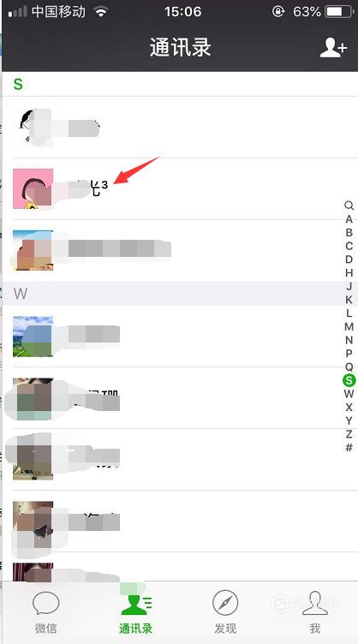Jump to # section in index
The height and width of the screenshot is (644, 358).
coord(349,447)
